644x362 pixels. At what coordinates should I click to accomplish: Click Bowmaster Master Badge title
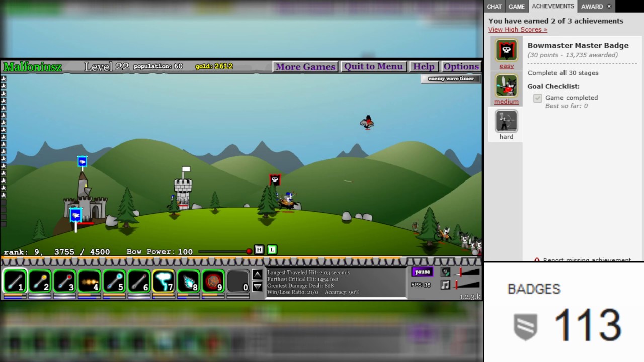(x=578, y=46)
